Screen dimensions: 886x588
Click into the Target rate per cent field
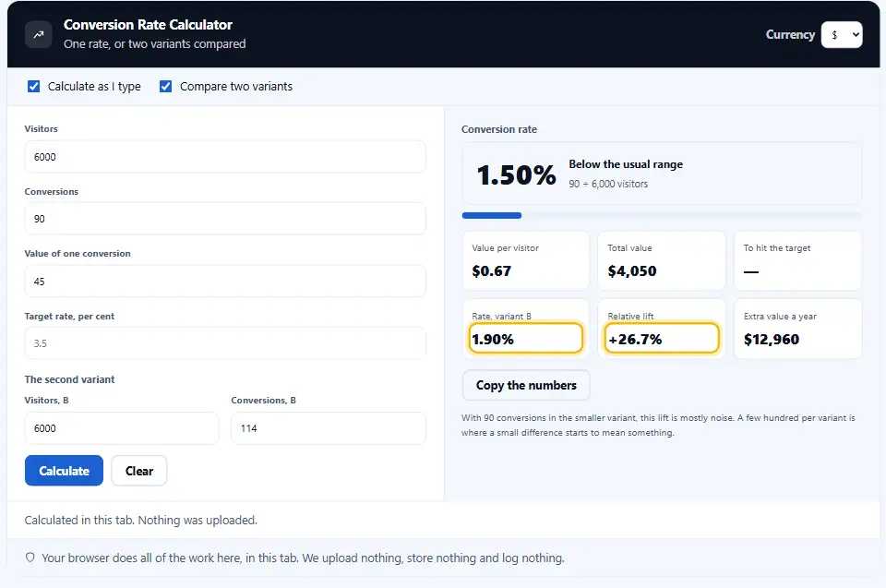(225, 343)
